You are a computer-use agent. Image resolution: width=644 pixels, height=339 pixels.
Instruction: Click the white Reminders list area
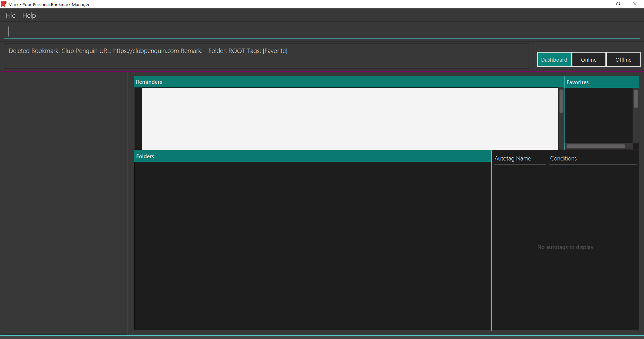[350, 119]
